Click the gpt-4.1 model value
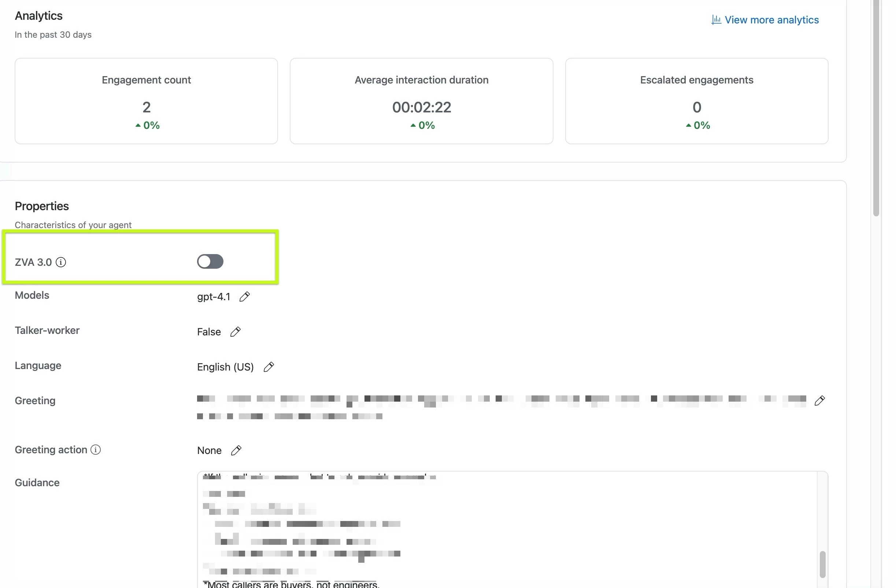Image resolution: width=896 pixels, height=588 pixels. [214, 297]
